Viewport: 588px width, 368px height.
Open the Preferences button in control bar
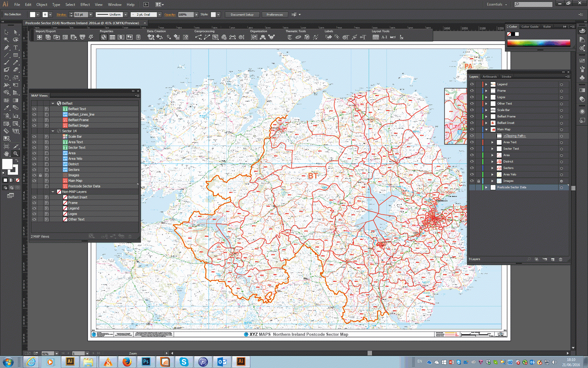click(x=274, y=15)
